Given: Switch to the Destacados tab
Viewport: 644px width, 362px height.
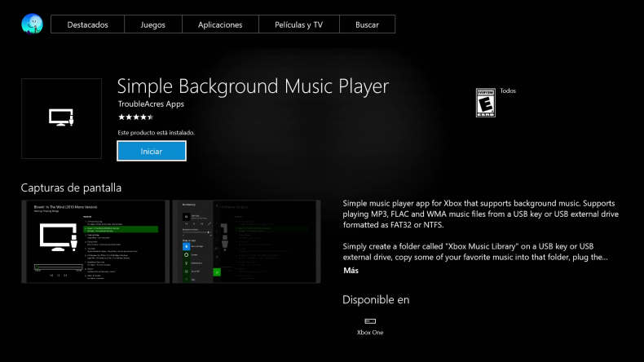Looking at the screenshot, I should (x=87, y=24).
